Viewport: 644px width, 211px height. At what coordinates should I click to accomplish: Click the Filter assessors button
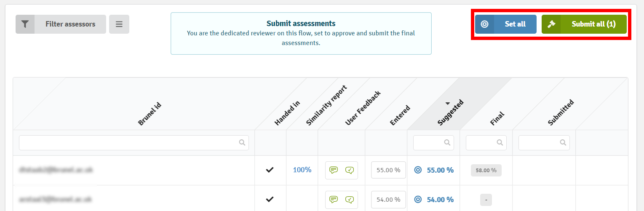tap(70, 24)
